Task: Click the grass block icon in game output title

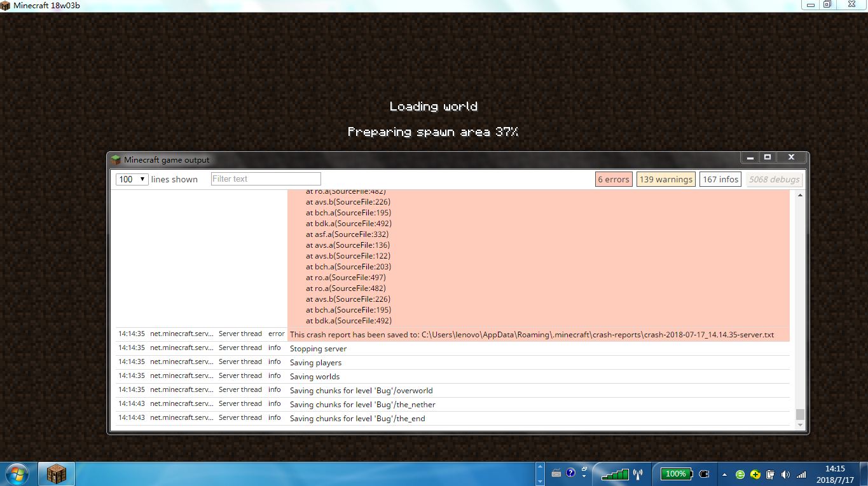Action: [x=116, y=159]
